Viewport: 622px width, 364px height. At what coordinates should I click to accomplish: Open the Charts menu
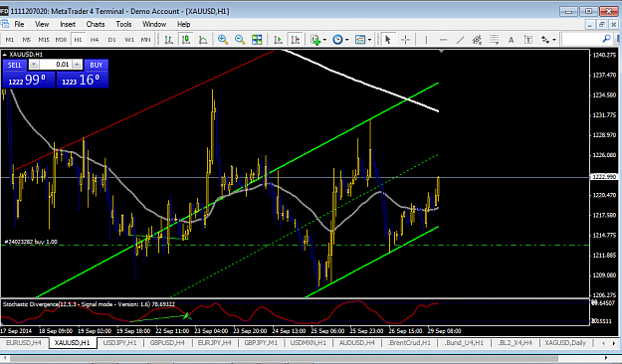[96, 24]
